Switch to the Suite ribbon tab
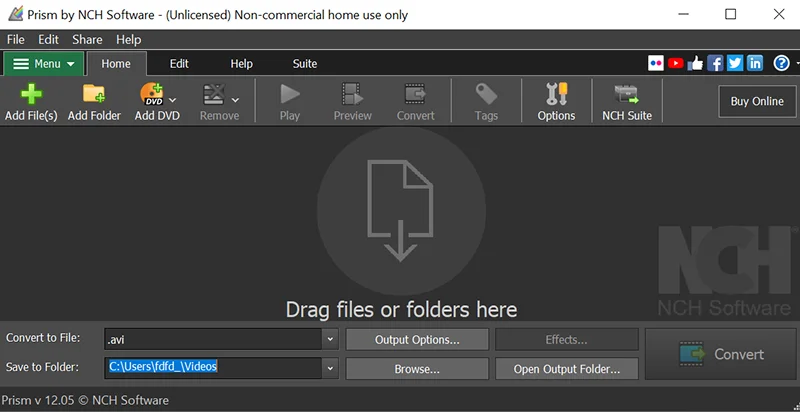Image resolution: width=800 pixels, height=412 pixels. click(305, 64)
